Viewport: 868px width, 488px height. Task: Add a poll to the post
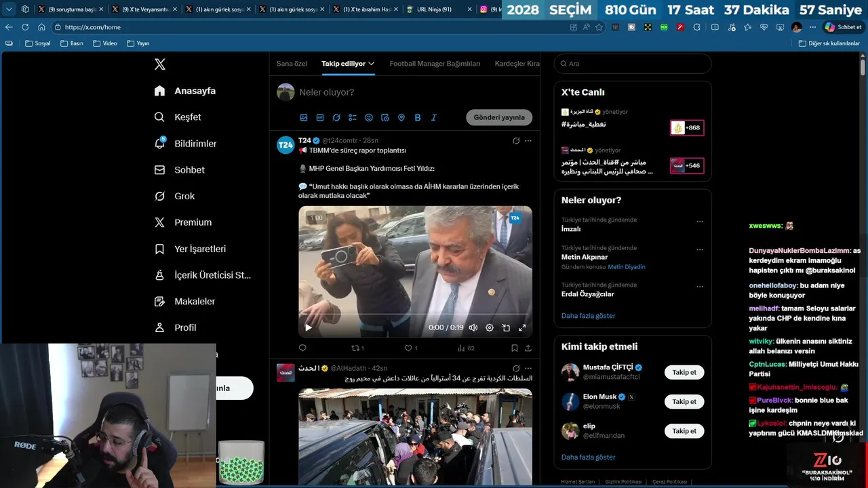pos(353,118)
